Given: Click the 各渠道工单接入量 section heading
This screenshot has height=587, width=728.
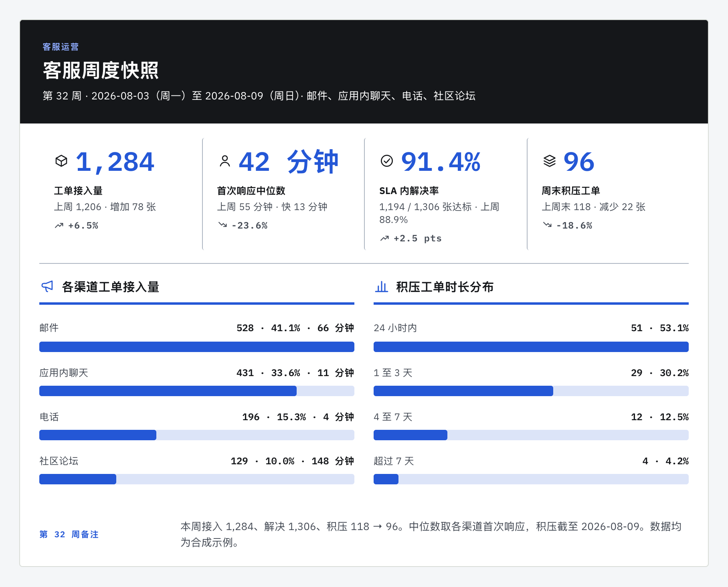Looking at the screenshot, I should coord(111,287).
